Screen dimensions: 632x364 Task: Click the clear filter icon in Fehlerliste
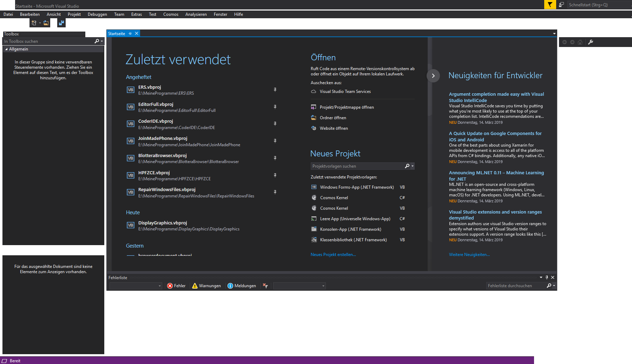(265, 286)
